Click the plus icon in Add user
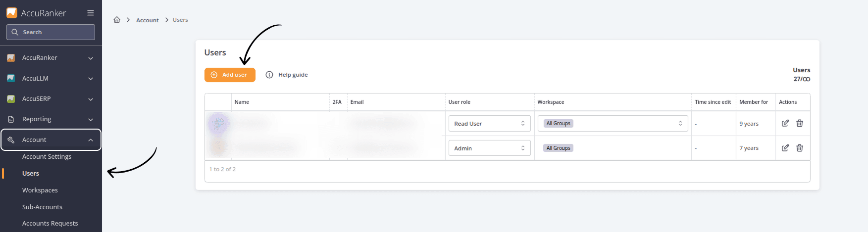Screen dimensions: 868x232 click(214, 75)
